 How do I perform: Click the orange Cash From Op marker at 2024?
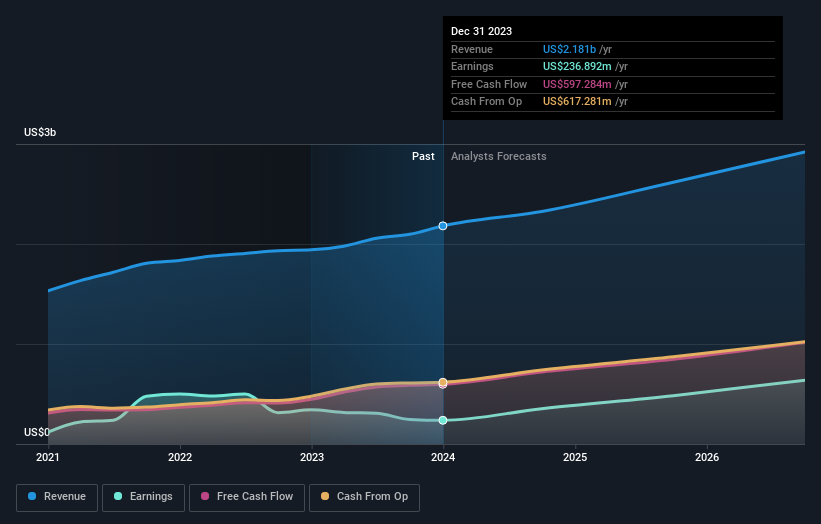point(443,382)
